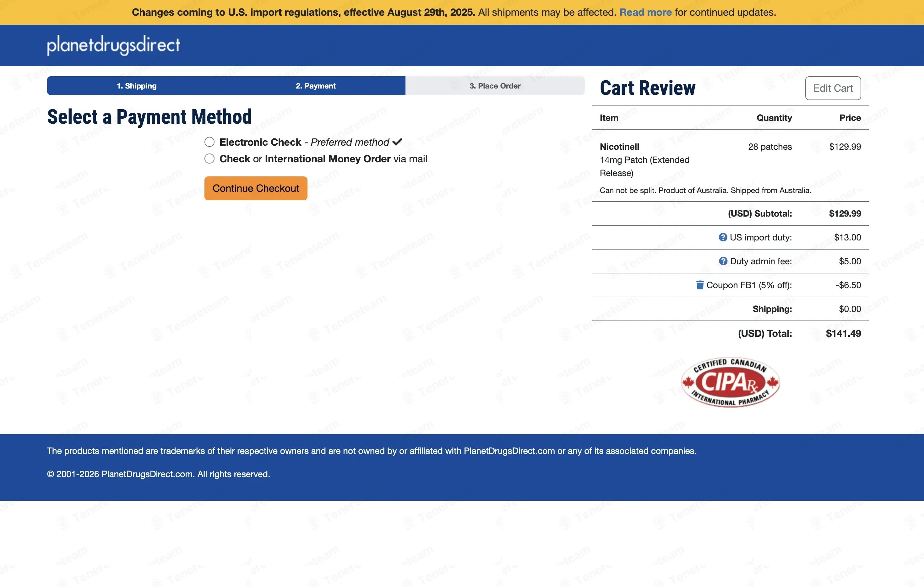The height and width of the screenshot is (587, 924).
Task: Click the $5.00 duty admin fee value
Action: pos(850,261)
